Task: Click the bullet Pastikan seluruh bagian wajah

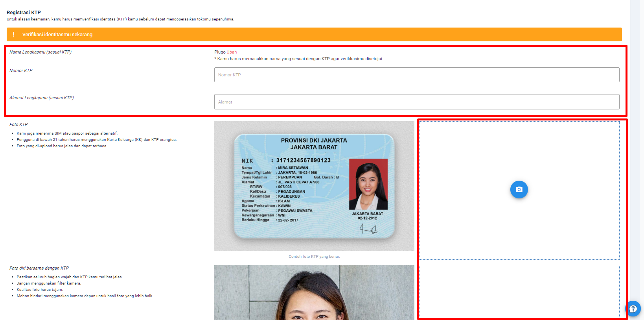Action: (x=70, y=277)
